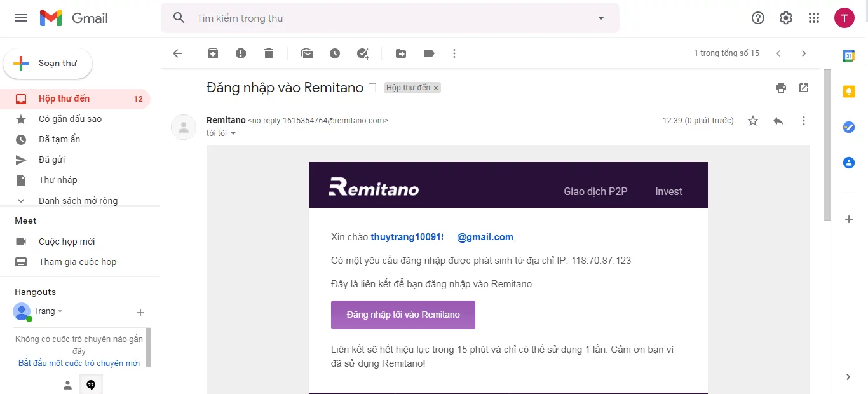The width and height of the screenshot is (868, 394).
Task: Click the Hangouts list scrollbar
Action: [x=148, y=347]
